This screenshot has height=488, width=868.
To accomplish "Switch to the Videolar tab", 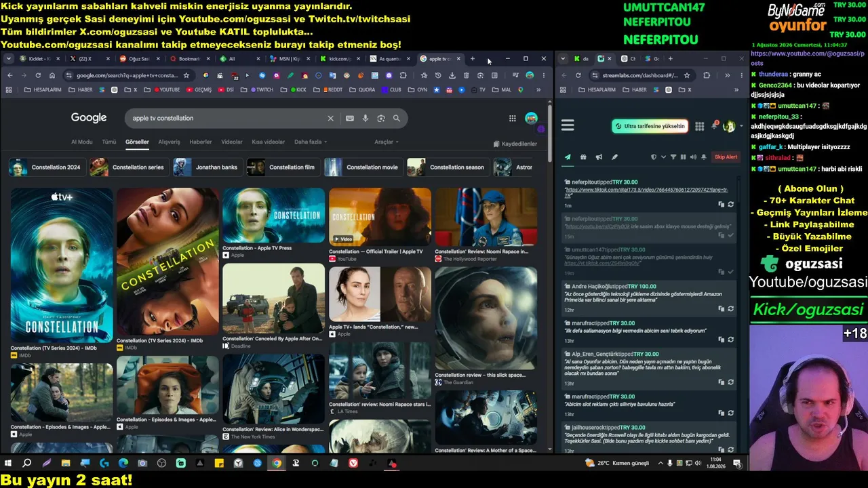I will point(232,142).
